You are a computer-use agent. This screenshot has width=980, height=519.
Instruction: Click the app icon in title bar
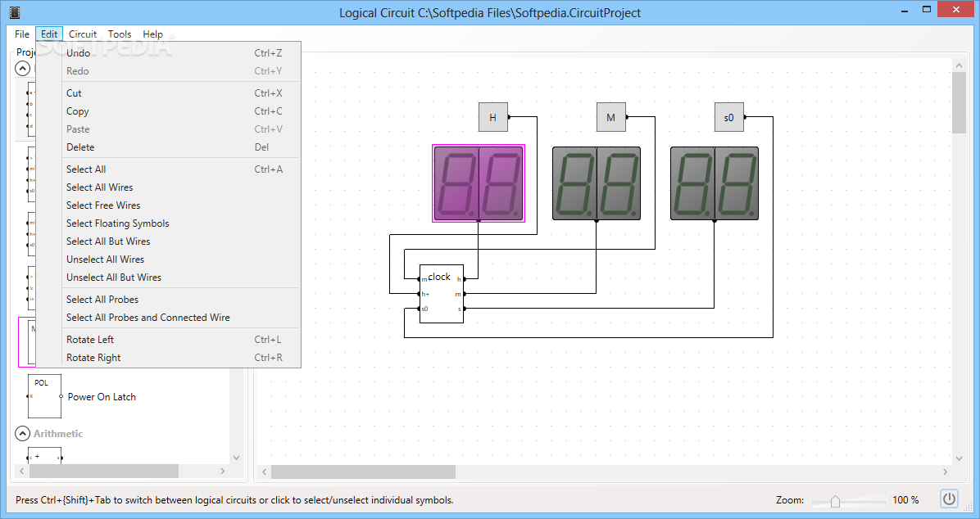point(15,12)
